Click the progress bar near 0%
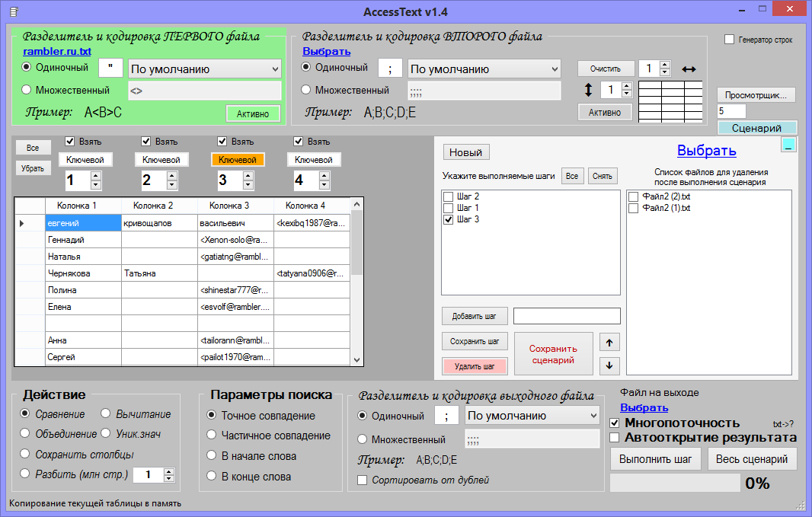812x517 pixels. (675, 483)
